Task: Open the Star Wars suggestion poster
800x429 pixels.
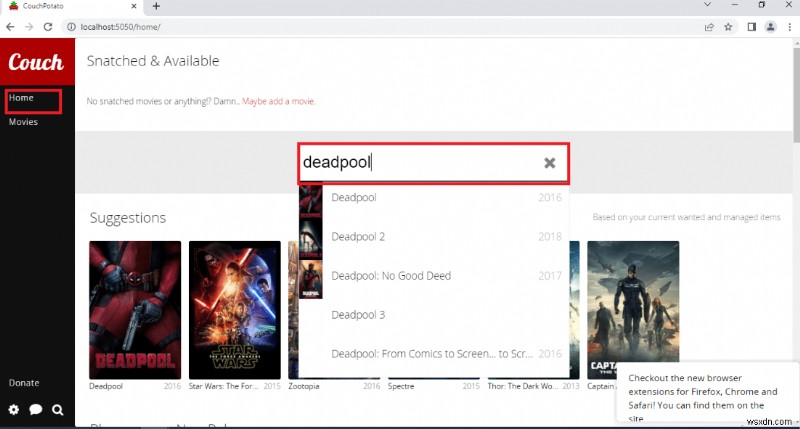Action: click(235, 310)
